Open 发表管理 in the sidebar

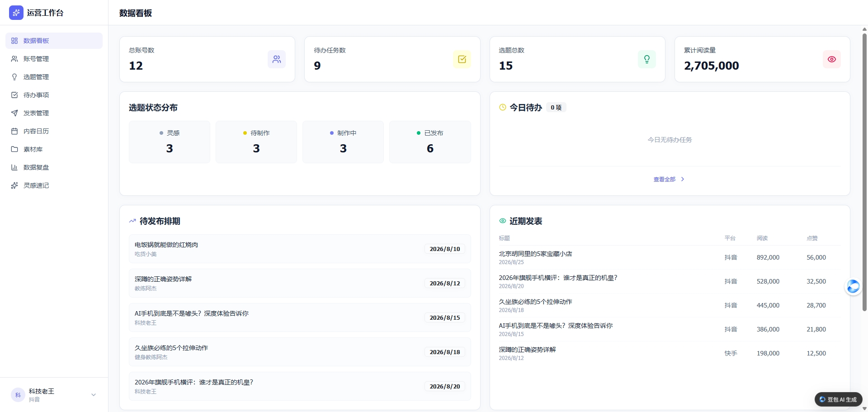(54, 113)
